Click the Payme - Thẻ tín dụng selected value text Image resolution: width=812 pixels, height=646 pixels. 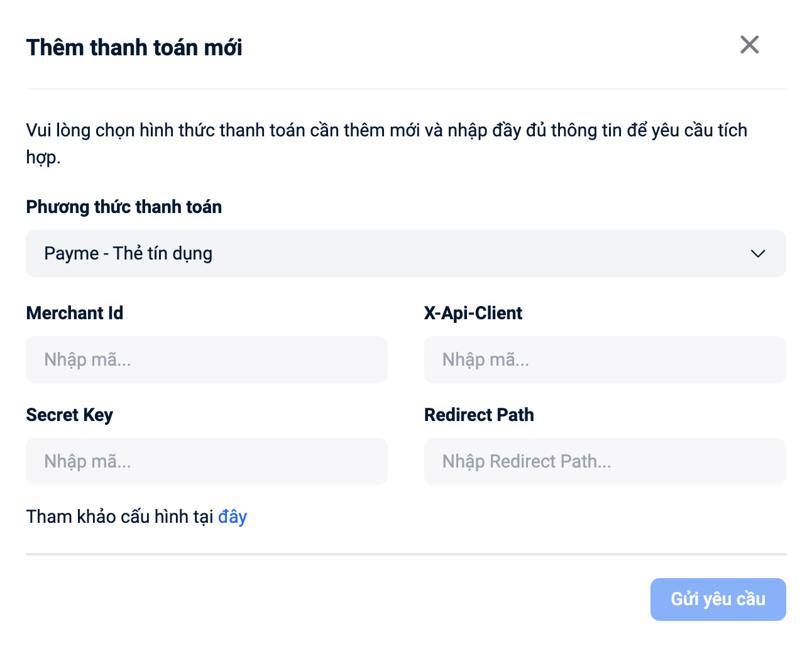(128, 254)
